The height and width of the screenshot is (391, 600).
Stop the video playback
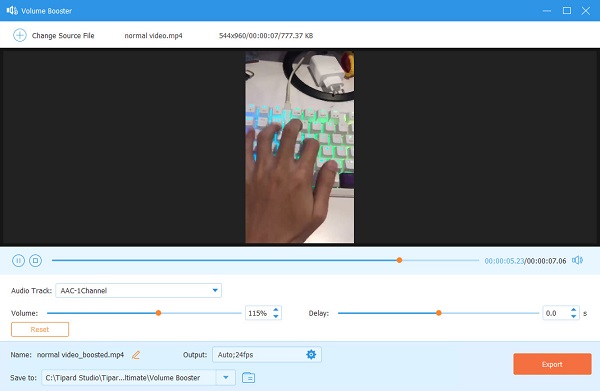pos(36,261)
